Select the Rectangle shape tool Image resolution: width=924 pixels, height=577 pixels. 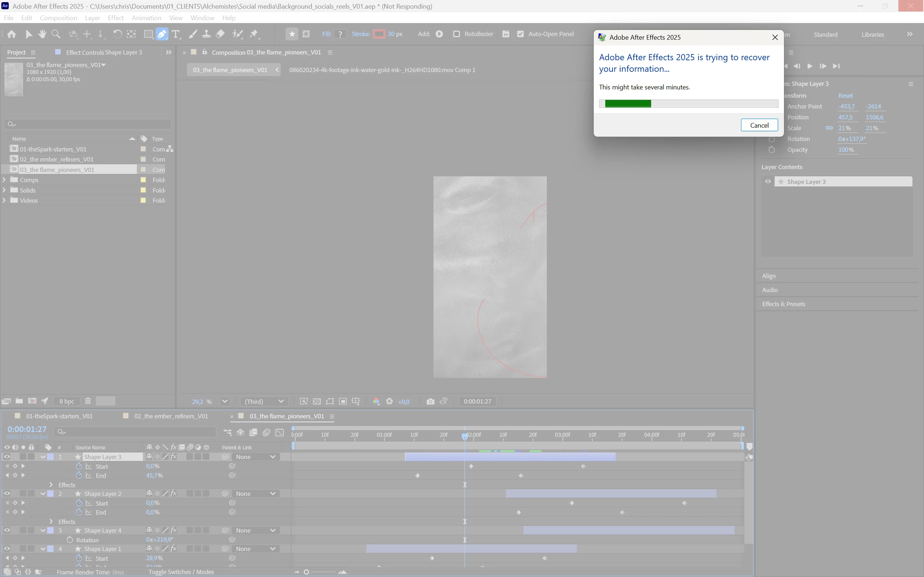[148, 34]
